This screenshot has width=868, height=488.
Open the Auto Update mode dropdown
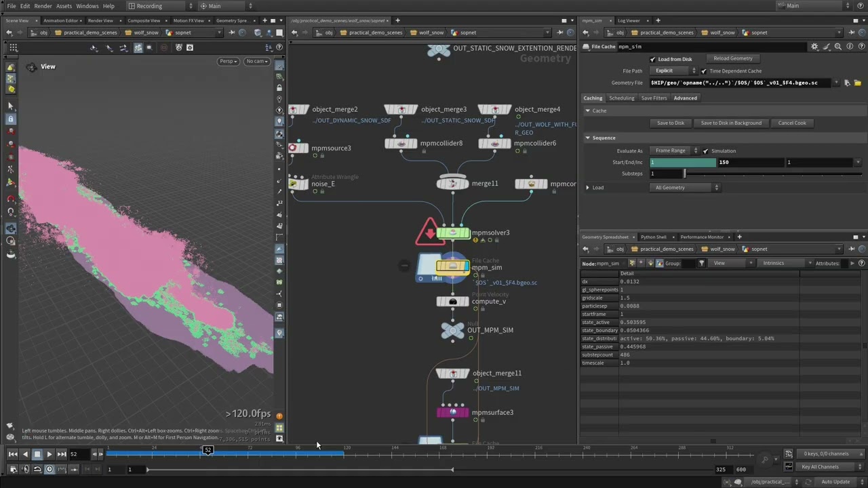pyautogui.click(x=840, y=482)
